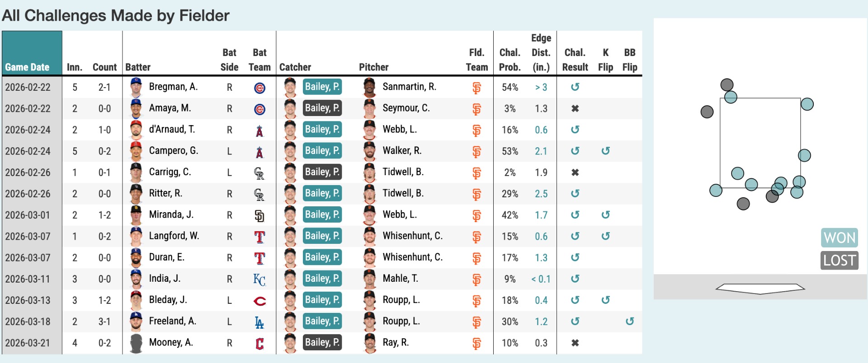The width and height of the screenshot is (868, 363).
Task: Toggle the LOST filter in the legend
Action: pyautogui.click(x=840, y=260)
